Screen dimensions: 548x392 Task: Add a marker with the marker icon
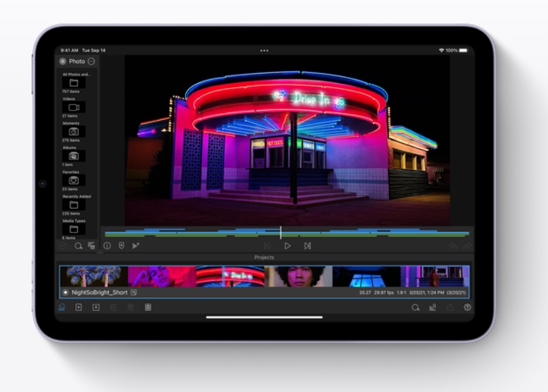point(121,246)
